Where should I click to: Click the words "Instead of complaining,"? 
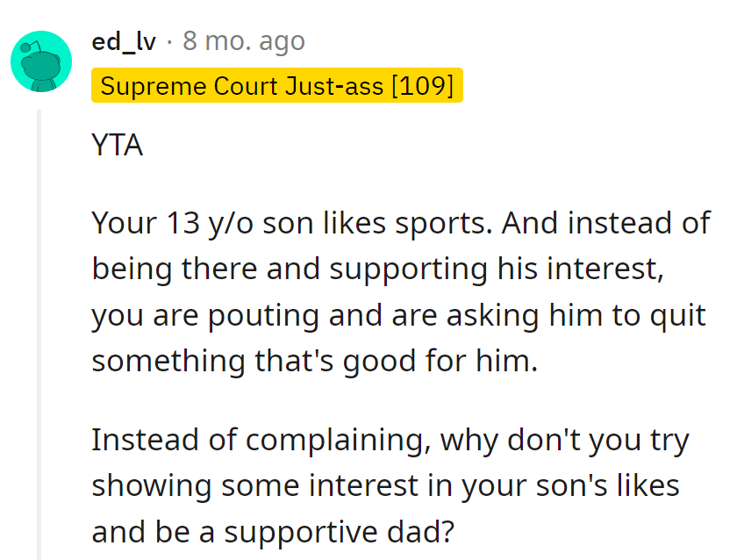[261, 439]
